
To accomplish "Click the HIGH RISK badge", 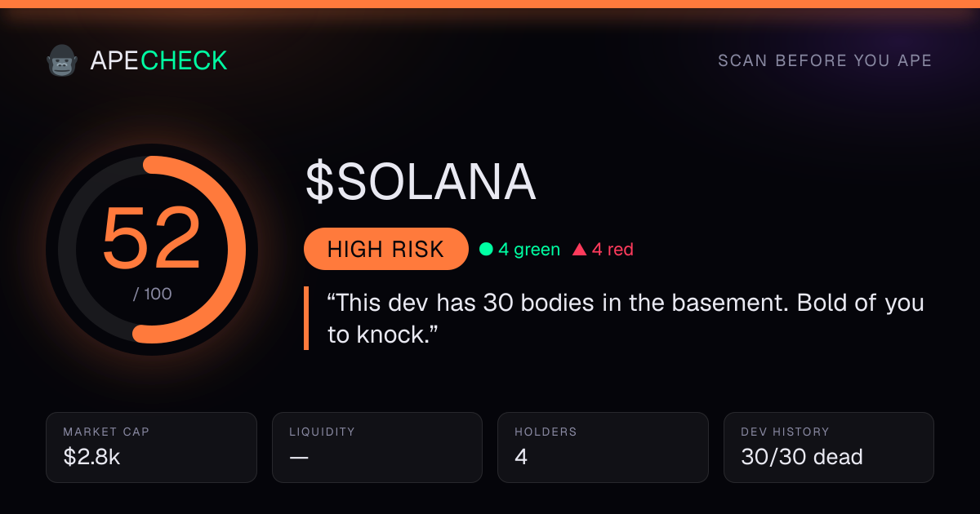I will tap(385, 249).
